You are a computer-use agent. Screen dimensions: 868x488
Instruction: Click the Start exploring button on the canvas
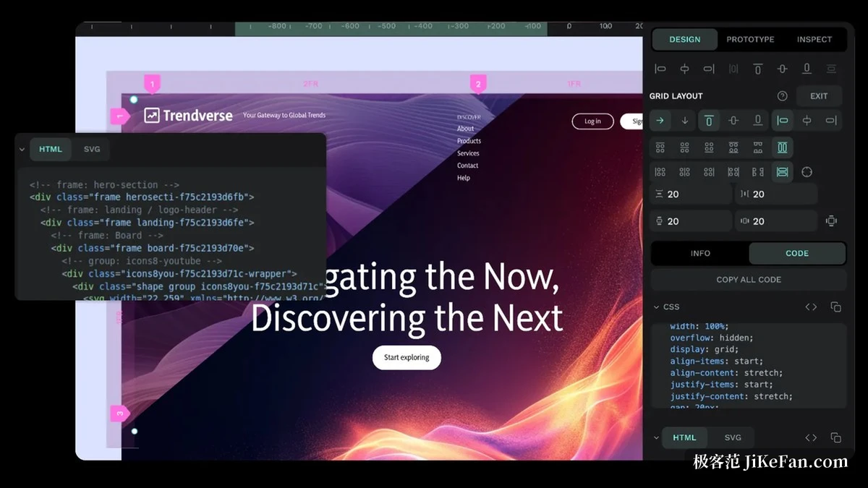click(407, 357)
